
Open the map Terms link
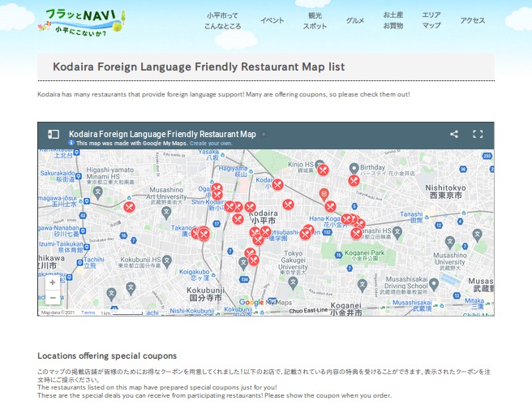pos(88,312)
